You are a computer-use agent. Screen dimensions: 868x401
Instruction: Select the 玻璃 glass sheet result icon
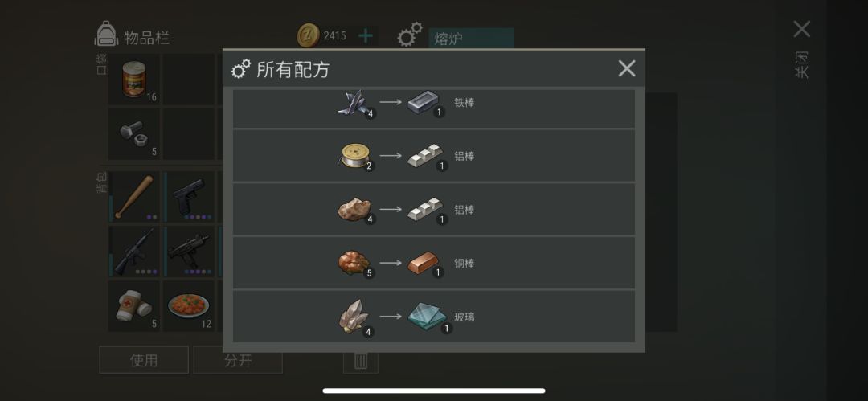point(427,317)
